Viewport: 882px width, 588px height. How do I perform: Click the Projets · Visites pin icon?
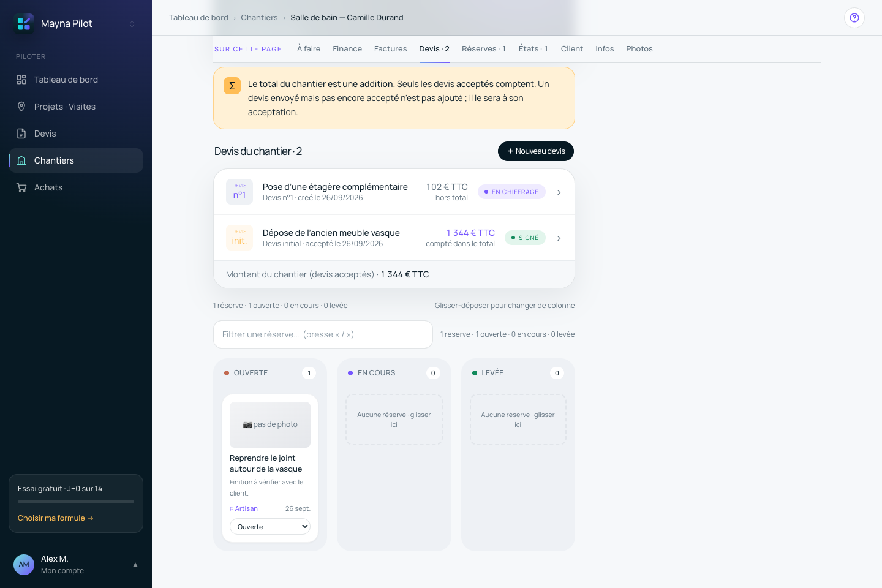tap(21, 107)
